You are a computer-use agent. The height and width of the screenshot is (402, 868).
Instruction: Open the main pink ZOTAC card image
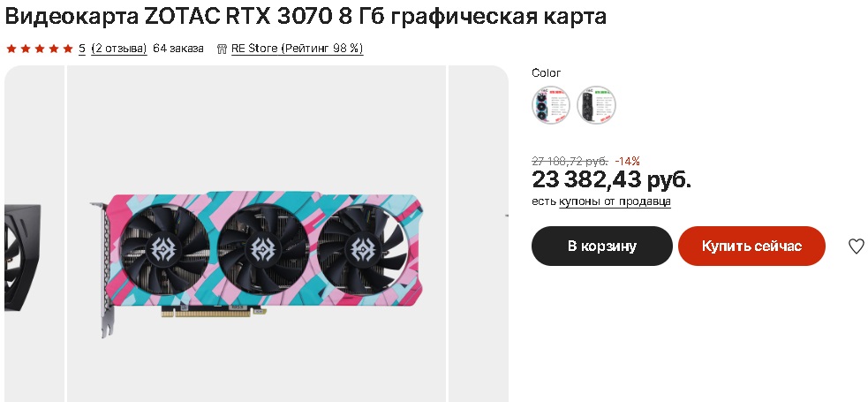(x=256, y=233)
